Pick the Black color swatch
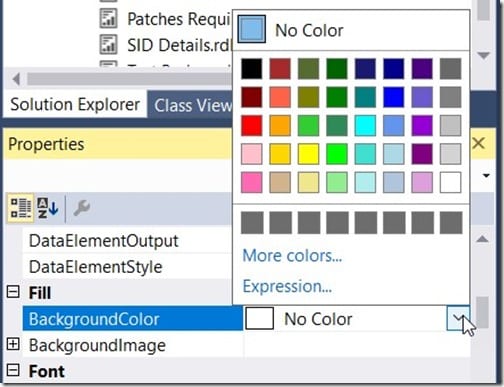Screen dimensions: 504x387 tap(252, 69)
